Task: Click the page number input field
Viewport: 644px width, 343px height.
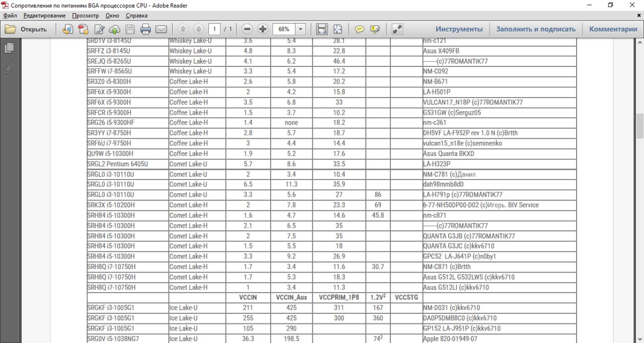Action: pos(214,29)
